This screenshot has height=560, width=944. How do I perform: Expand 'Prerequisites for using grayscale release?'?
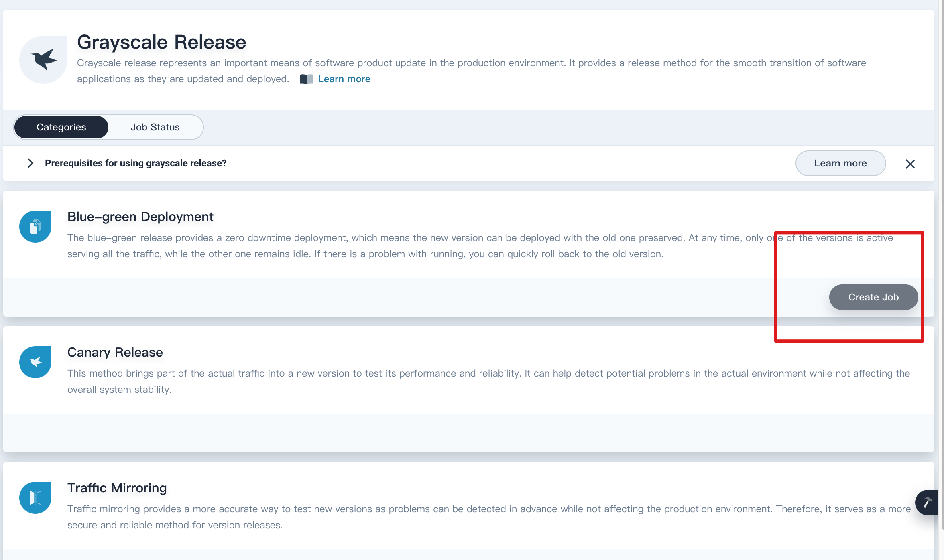coord(135,163)
